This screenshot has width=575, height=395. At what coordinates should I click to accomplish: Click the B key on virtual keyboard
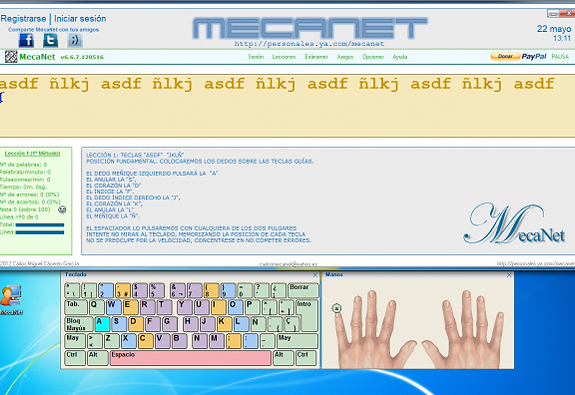click(x=179, y=341)
